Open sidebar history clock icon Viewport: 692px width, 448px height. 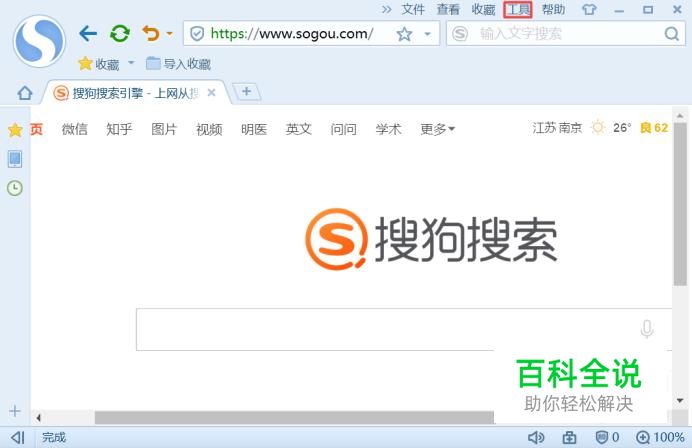pyautogui.click(x=15, y=188)
